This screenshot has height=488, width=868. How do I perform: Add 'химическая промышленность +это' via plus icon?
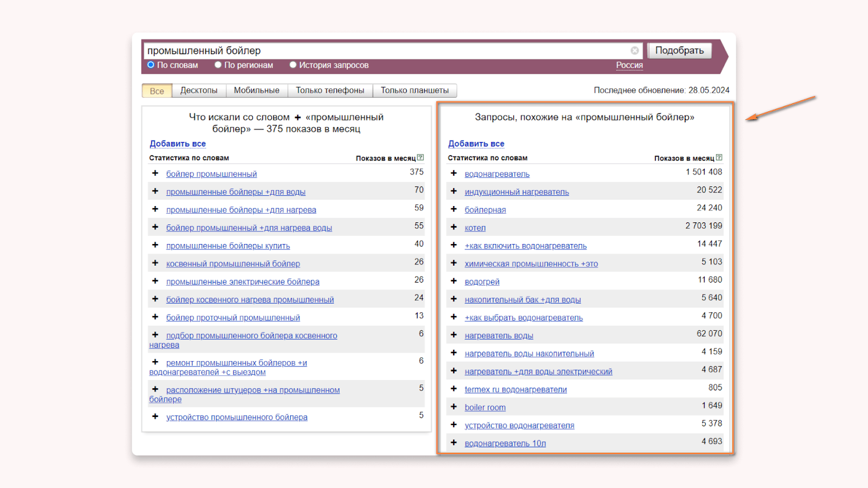[454, 262]
